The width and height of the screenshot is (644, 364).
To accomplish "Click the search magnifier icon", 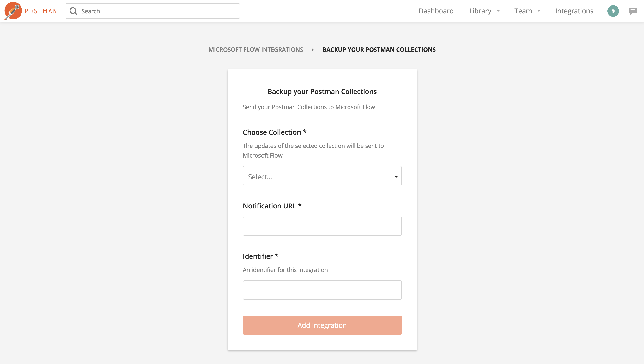I will (x=73, y=11).
